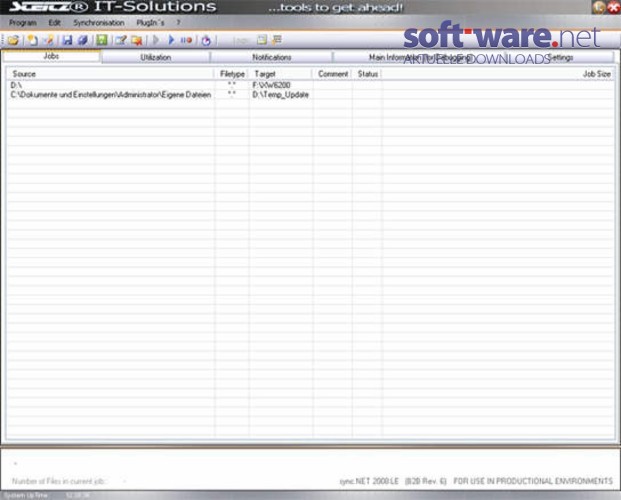621x500 pixels.
Task: Switch to the Settings tab
Action: [x=560, y=57]
